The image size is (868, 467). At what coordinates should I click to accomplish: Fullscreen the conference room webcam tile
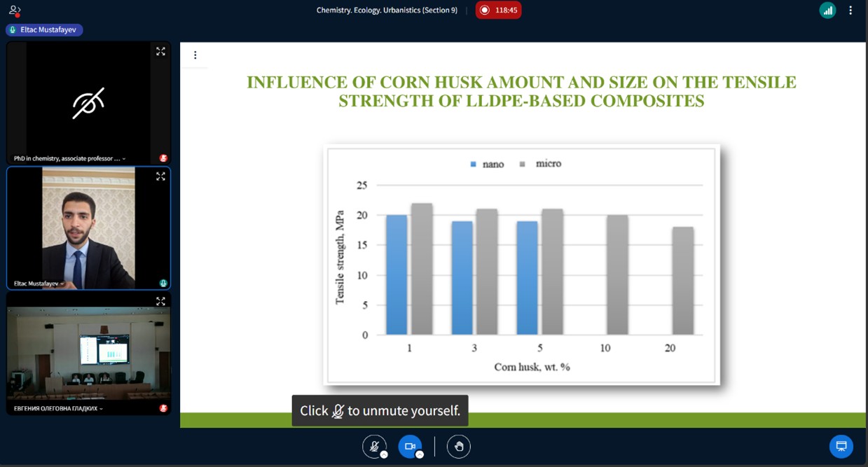160,301
